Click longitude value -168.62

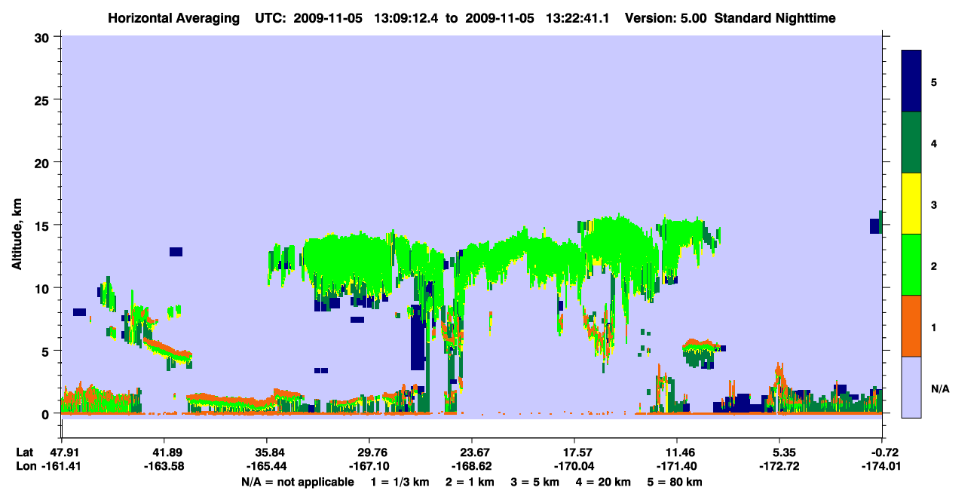[472, 466]
